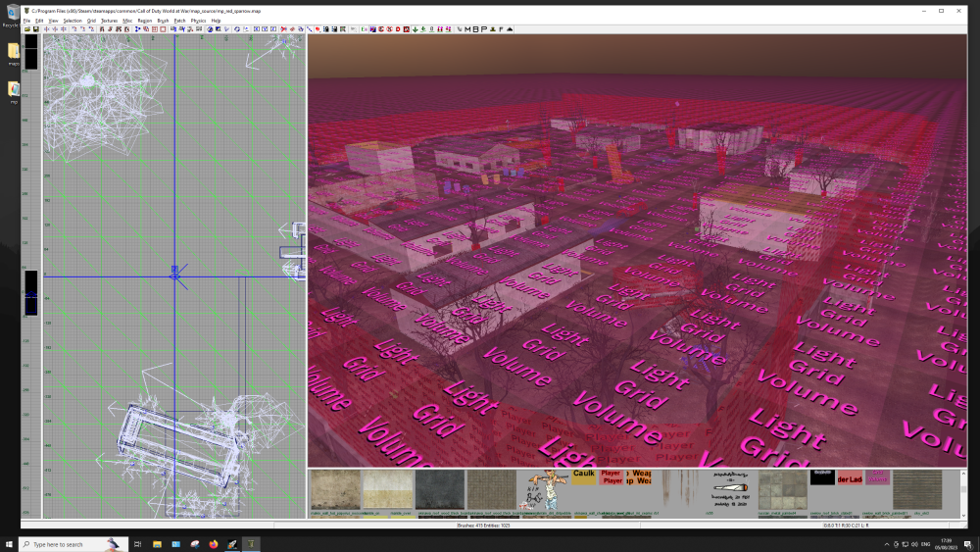Click the Flip X-axis toolbar icon

tap(47, 28)
